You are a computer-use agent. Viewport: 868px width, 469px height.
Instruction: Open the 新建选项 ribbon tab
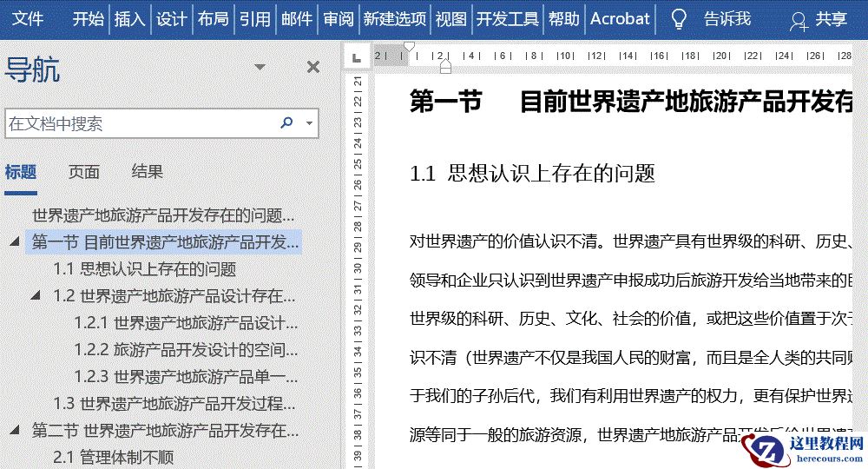pyautogui.click(x=395, y=19)
